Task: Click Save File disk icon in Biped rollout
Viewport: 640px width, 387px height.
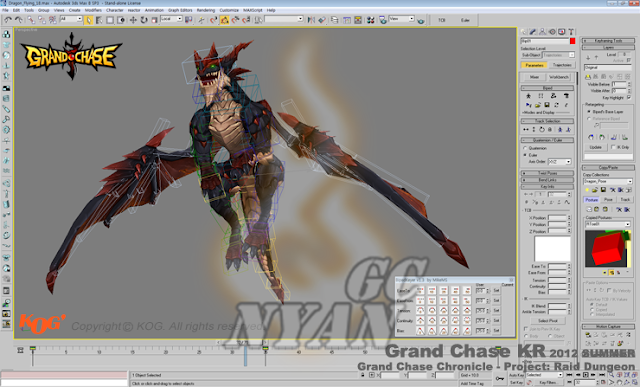Action: (x=547, y=105)
